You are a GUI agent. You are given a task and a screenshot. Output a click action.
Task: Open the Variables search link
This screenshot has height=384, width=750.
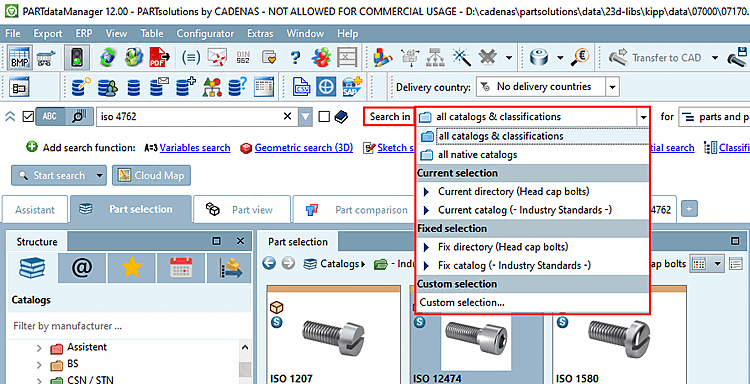(195, 148)
